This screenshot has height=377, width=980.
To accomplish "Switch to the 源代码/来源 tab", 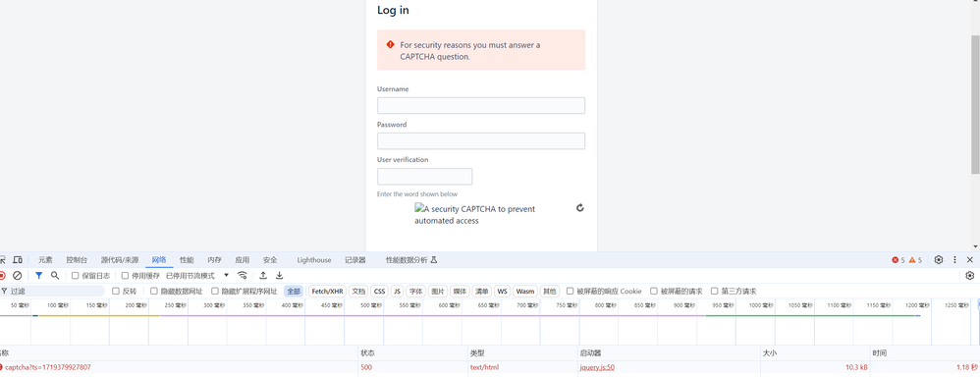I will pyautogui.click(x=120, y=260).
